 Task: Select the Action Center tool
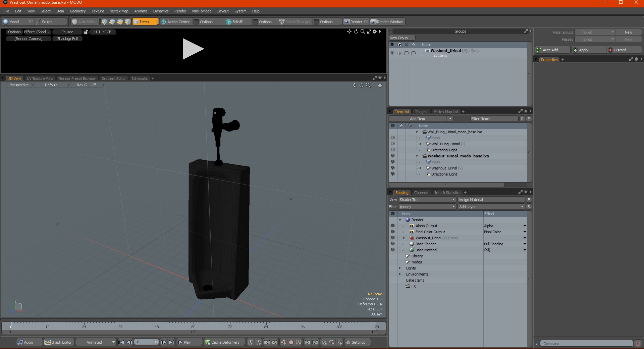[x=175, y=22]
